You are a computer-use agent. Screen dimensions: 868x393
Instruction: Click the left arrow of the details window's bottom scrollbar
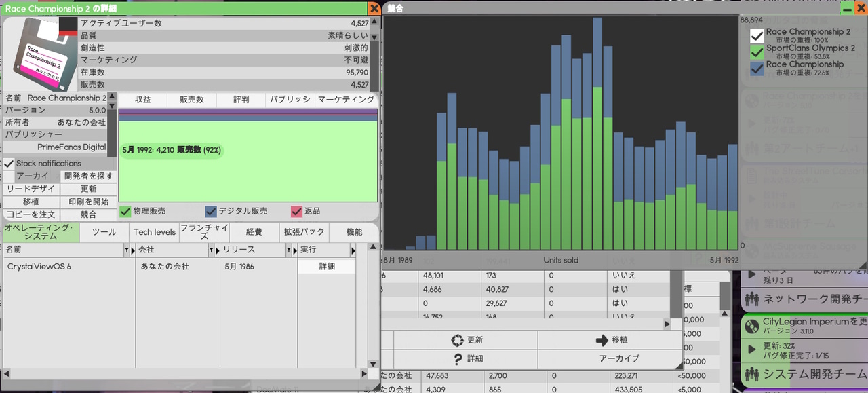(7, 374)
